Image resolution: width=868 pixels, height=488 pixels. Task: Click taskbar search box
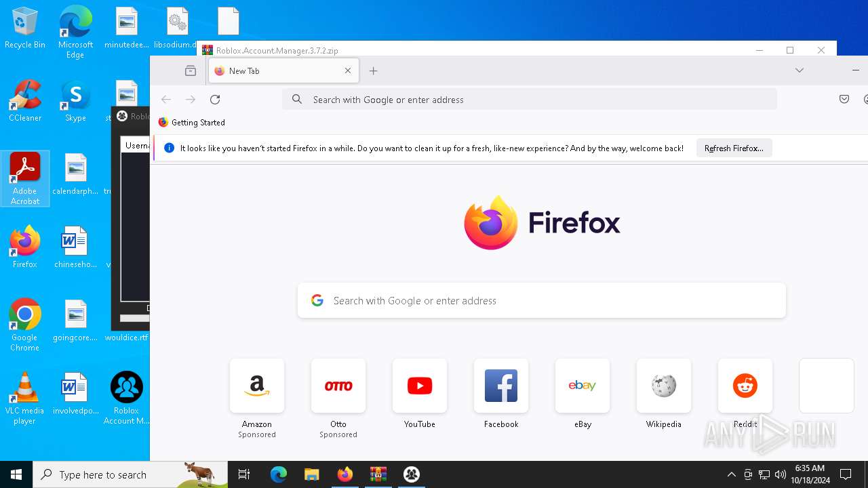click(130, 474)
